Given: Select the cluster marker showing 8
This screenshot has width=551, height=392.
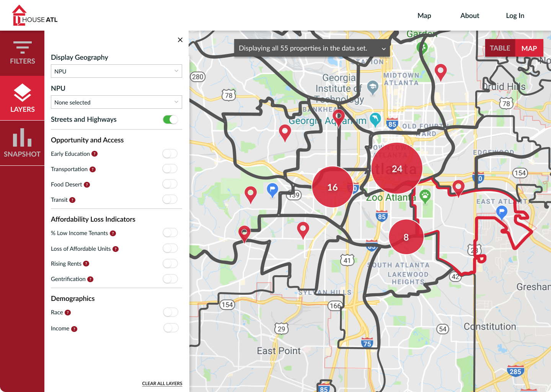Looking at the screenshot, I should (406, 237).
